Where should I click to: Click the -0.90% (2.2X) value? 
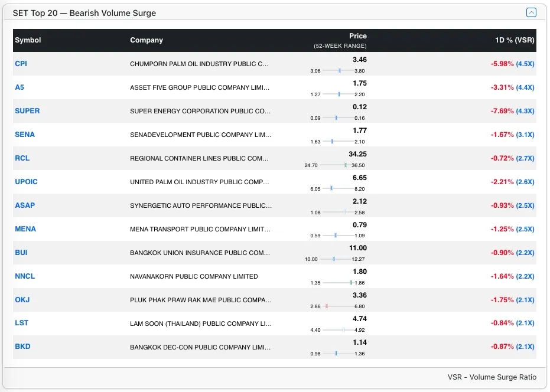click(512, 253)
